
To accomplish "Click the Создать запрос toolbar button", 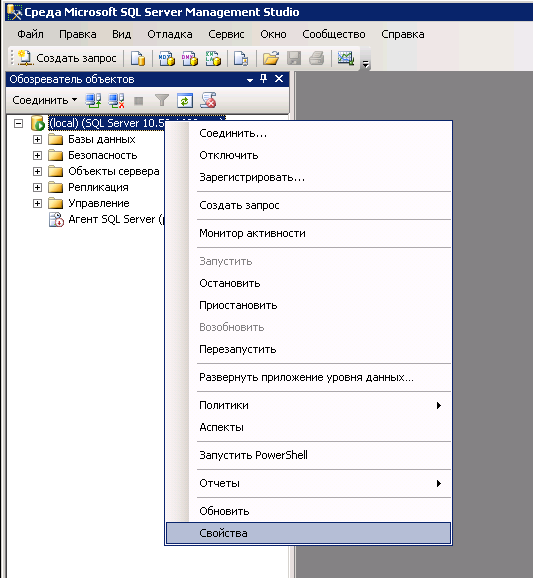I will (x=67, y=58).
